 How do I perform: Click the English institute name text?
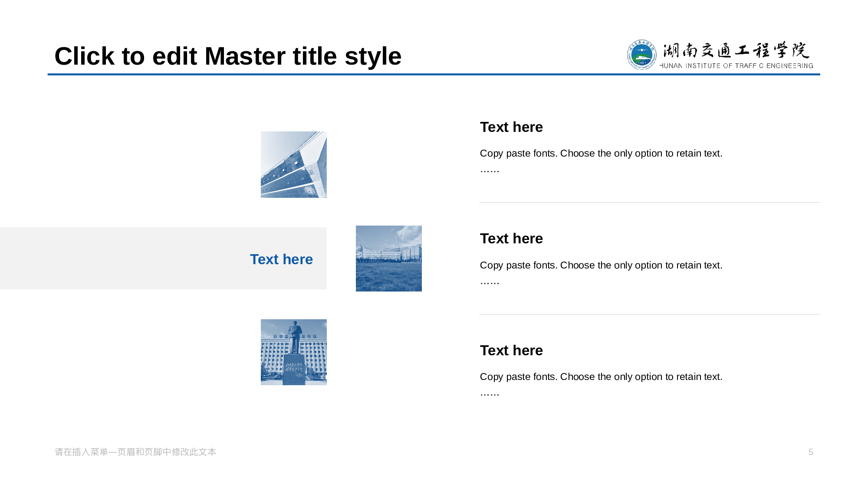tap(736, 66)
